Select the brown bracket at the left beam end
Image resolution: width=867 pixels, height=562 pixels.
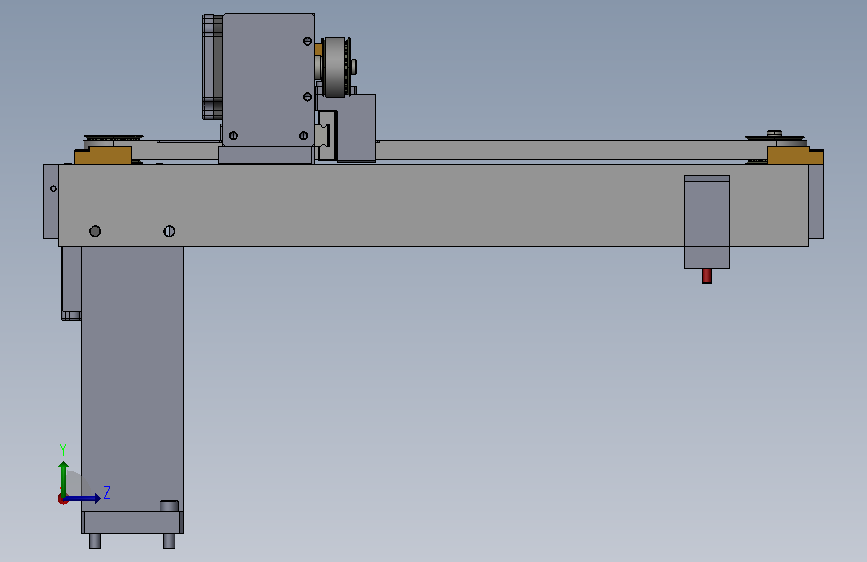103,155
